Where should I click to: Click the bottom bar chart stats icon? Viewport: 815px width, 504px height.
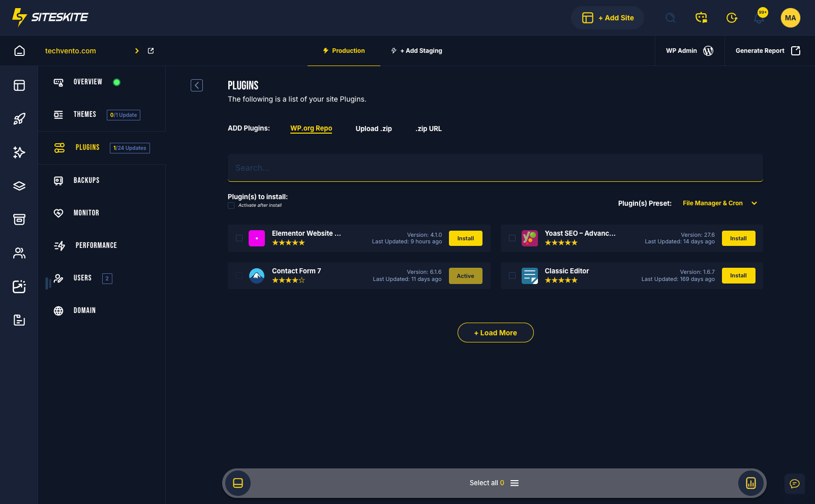coord(751,483)
